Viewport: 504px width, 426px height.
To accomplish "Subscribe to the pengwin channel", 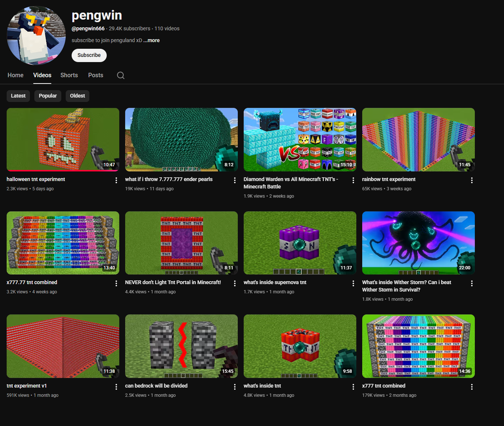I will tap(89, 55).
